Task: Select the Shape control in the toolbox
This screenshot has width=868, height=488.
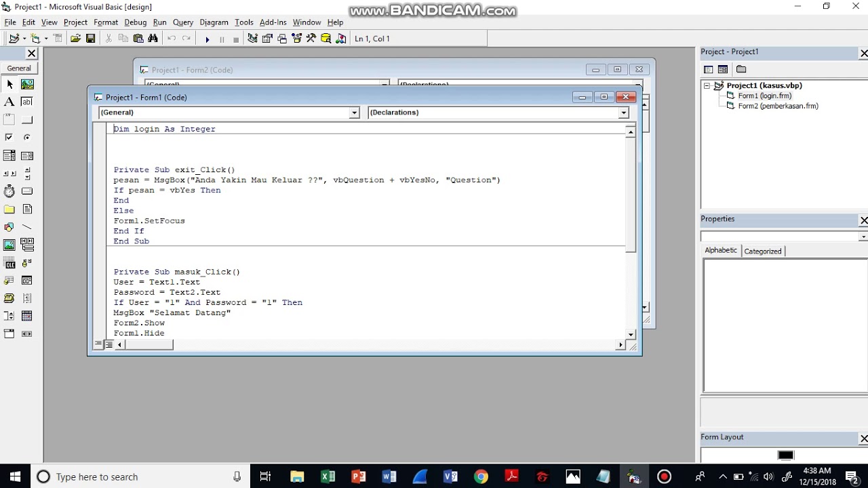Action: click(x=9, y=227)
